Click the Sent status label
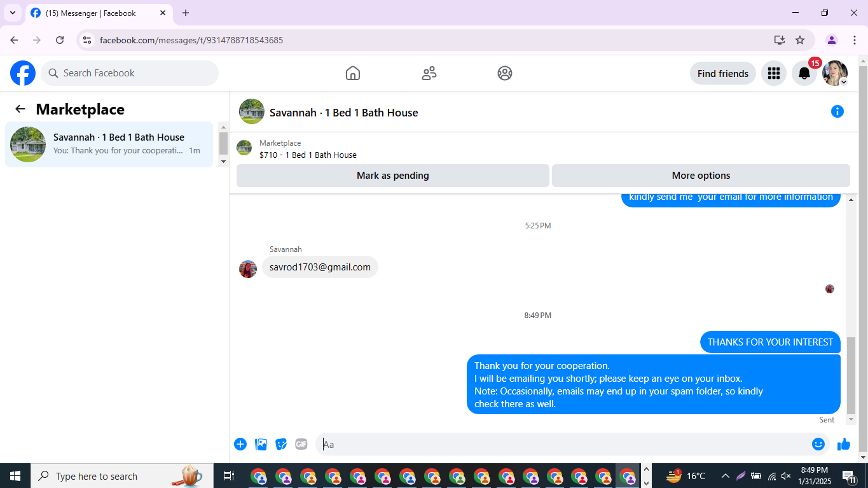 (x=827, y=420)
